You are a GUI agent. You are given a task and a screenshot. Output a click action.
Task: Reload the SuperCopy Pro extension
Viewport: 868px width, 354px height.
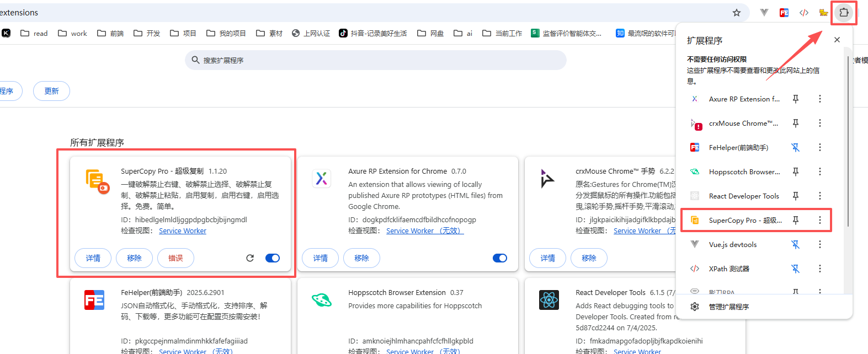tap(250, 258)
